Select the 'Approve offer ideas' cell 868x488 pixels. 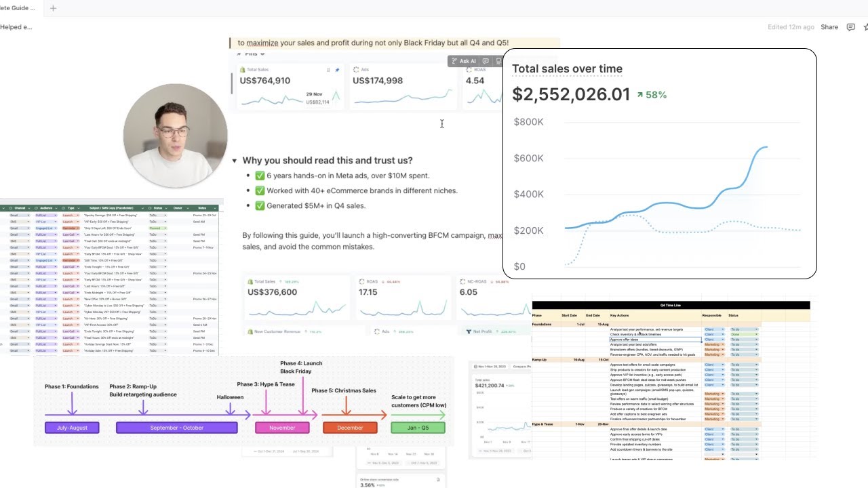tap(656, 340)
